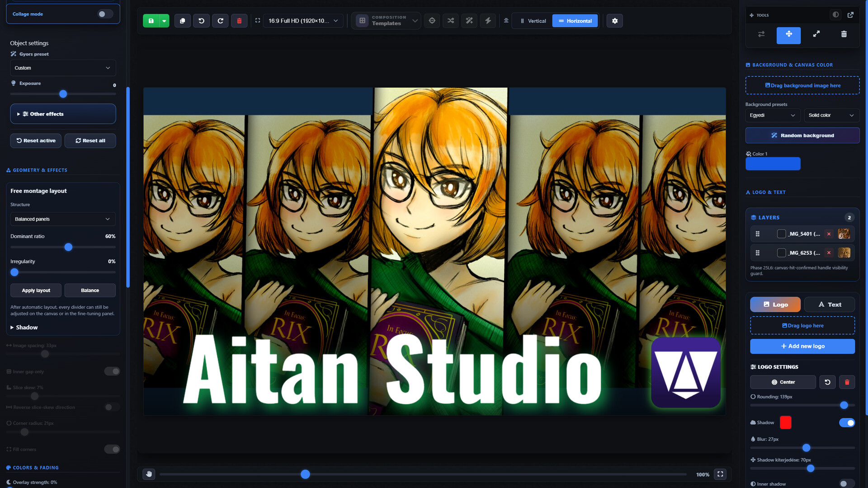Open the Structure Balanced panels dropdown
Screen dimensions: 868x488
pos(63,219)
